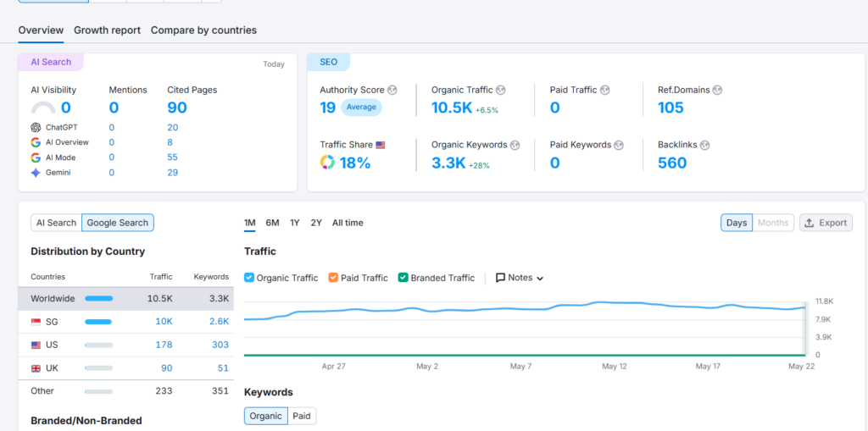868x431 pixels.
Task: Open Authority Score value 19
Action: (328, 108)
